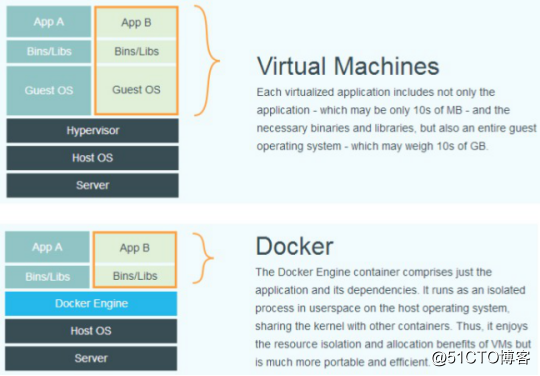Click line "process in userspace on the host operating system,"

tap(382, 308)
